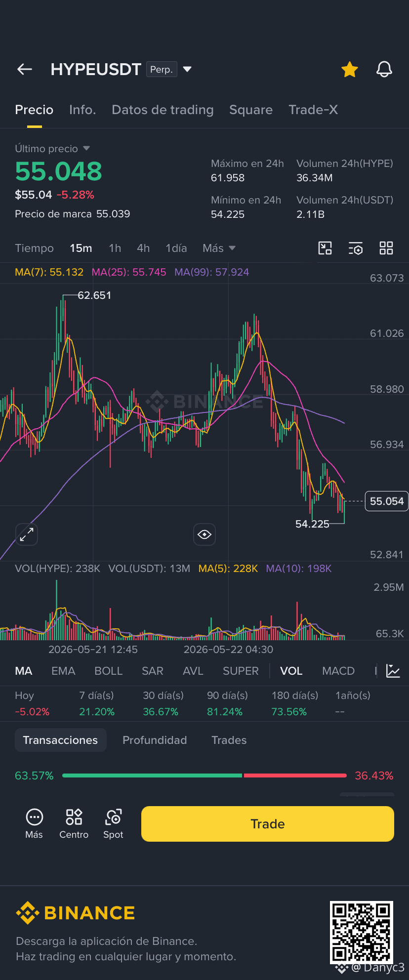The image size is (409, 980).
Task: Go to the Spot market
Action: tap(113, 824)
